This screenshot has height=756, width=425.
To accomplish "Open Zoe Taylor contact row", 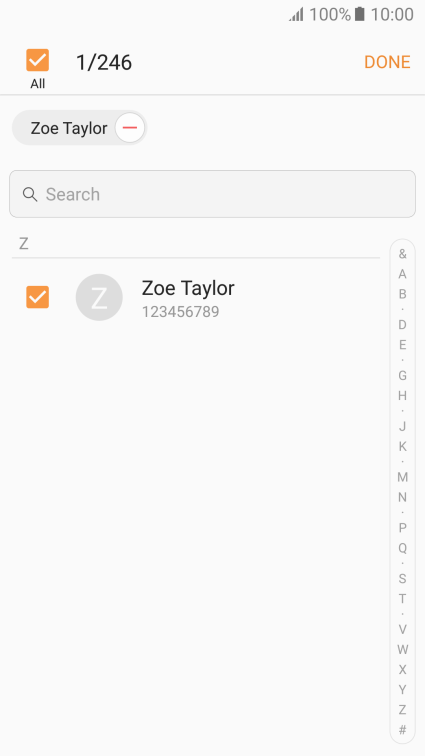I will pyautogui.click(x=196, y=297).
